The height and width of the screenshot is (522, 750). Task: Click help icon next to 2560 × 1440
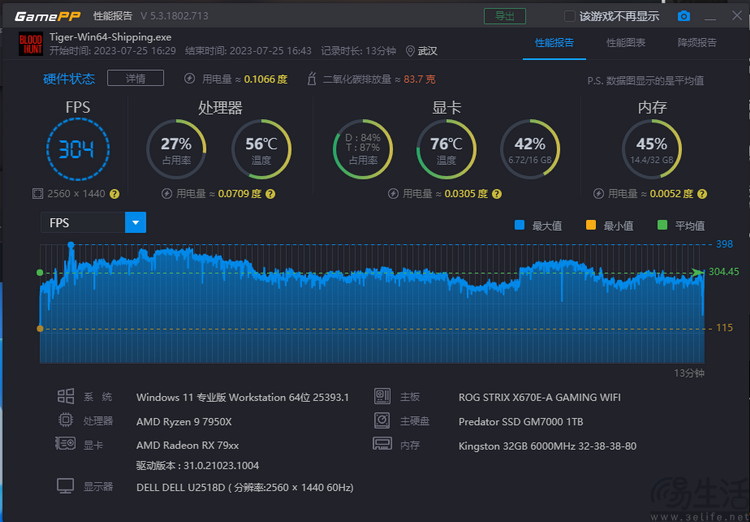114,194
